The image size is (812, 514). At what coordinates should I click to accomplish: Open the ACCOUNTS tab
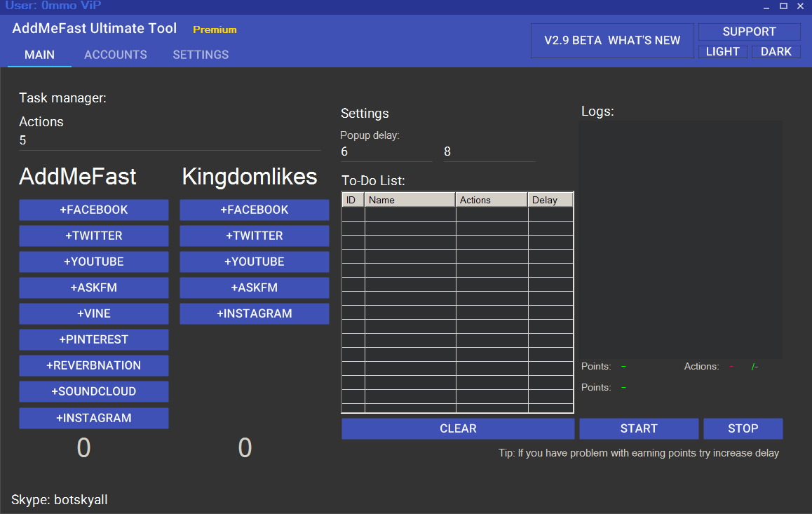point(116,55)
